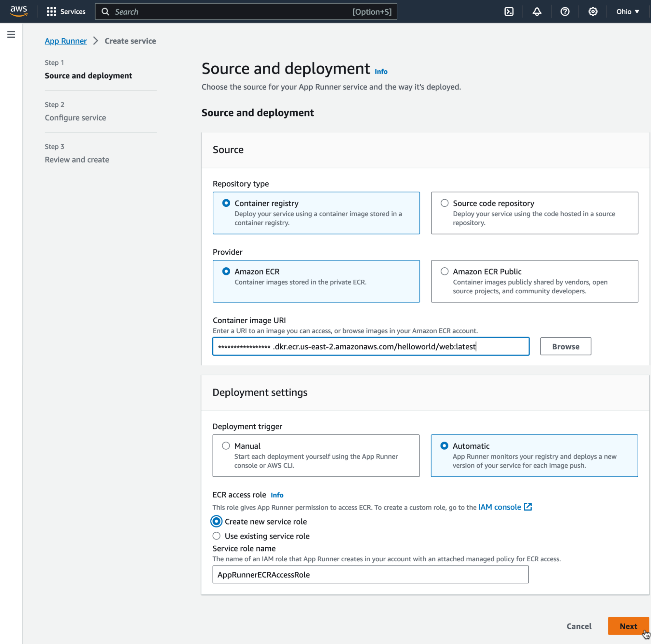Click the Repository type label
Image resolution: width=651 pixels, height=644 pixels.
(x=241, y=184)
